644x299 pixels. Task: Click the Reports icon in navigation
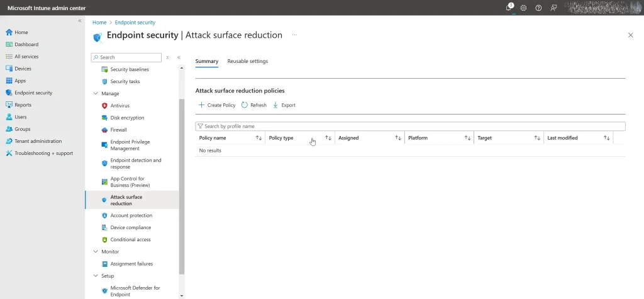pyautogui.click(x=9, y=105)
